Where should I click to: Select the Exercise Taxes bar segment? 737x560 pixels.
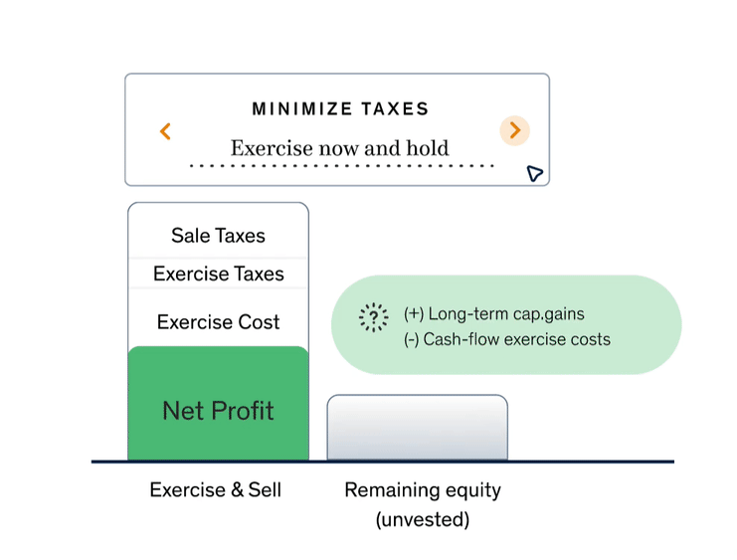coord(218,274)
